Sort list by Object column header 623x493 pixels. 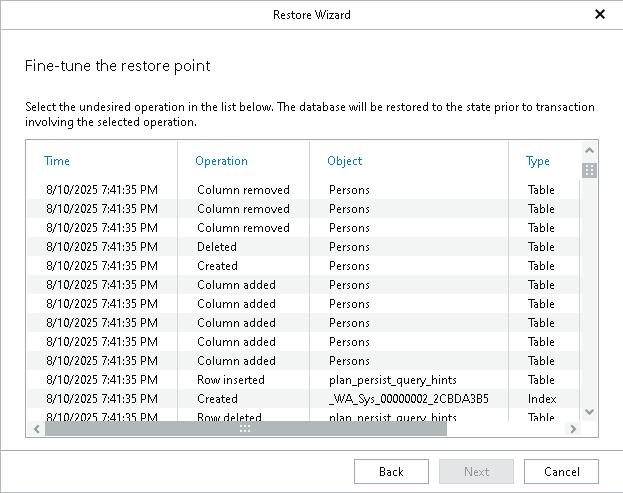point(344,161)
